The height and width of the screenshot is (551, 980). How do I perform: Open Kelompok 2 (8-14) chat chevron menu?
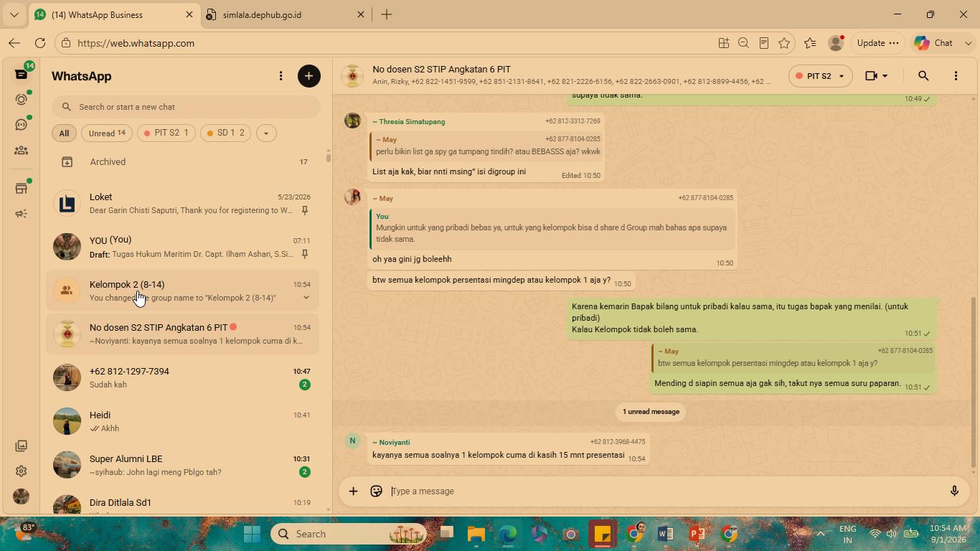[306, 298]
